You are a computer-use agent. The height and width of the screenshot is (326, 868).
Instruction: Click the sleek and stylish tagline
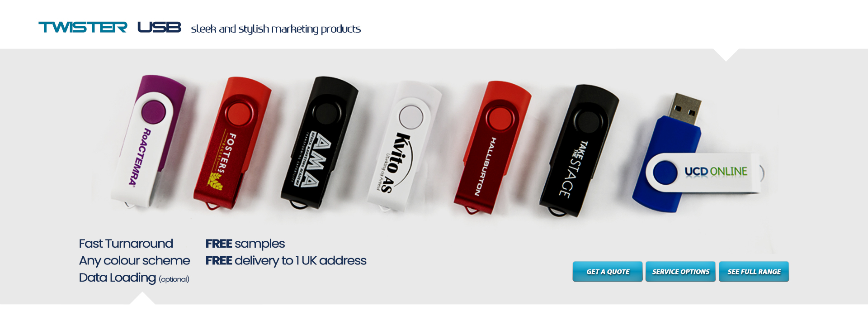(276, 29)
